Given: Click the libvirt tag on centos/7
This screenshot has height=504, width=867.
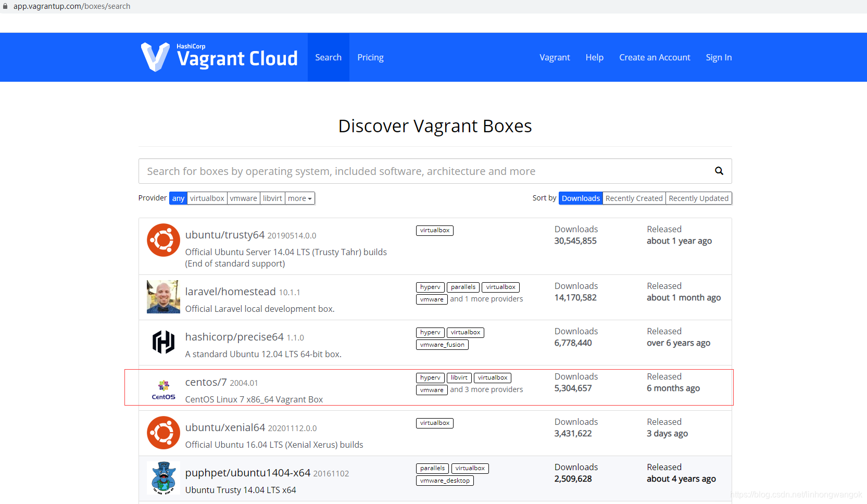Looking at the screenshot, I should 459,377.
